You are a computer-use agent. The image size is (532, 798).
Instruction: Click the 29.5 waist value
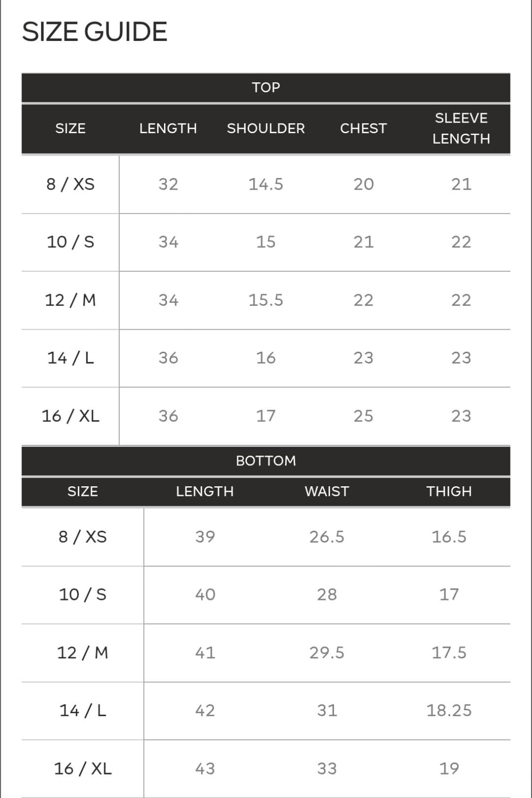327,652
